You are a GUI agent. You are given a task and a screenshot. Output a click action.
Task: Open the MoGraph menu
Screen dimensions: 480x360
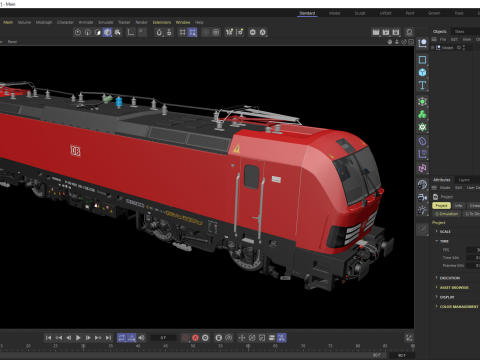44,22
